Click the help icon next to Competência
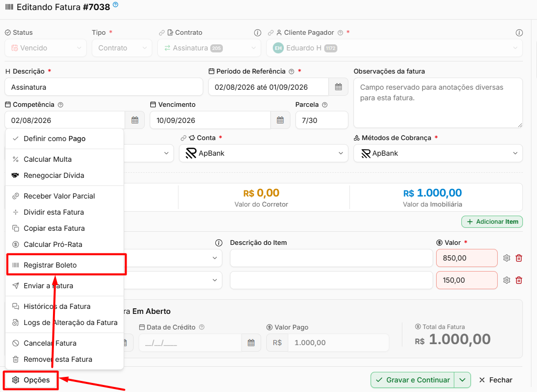This screenshot has width=537, height=392. [x=61, y=105]
